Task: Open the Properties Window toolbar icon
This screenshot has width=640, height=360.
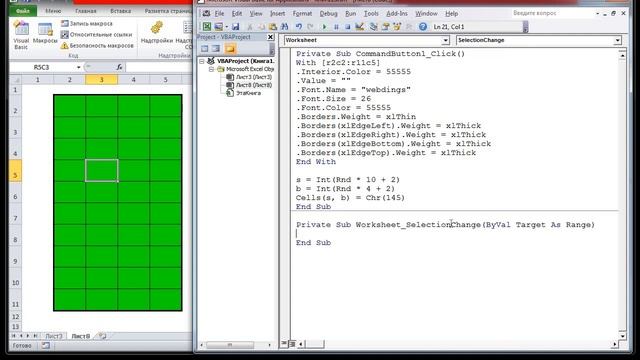Action: pos(385,27)
